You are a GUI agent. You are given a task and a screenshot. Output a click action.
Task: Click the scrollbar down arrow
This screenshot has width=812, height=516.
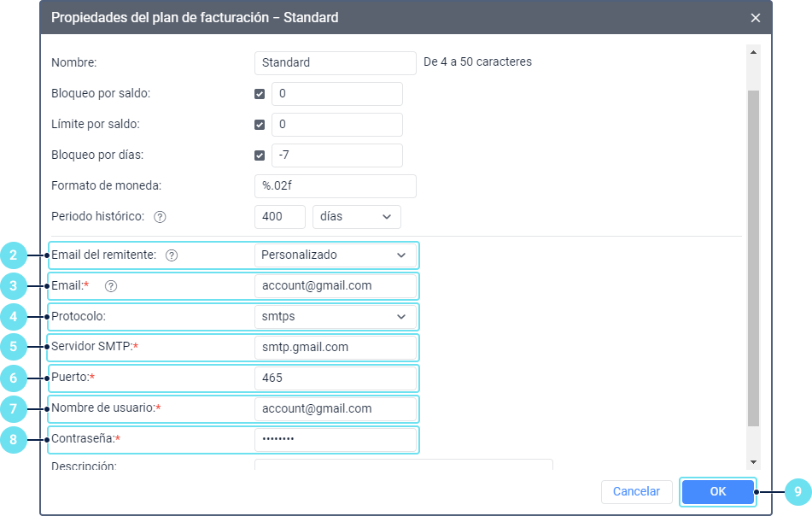(753, 461)
